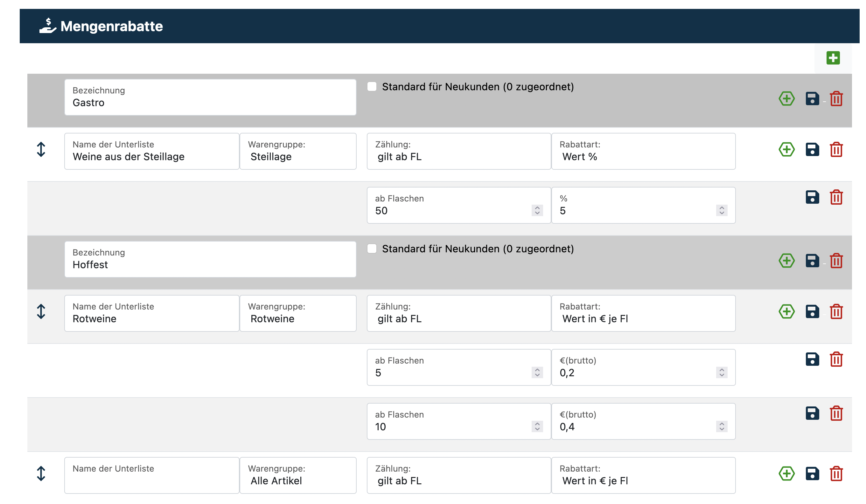Enable Standard für Neukunden for Gastro
Viewport: 866px width, 504px height.
[x=372, y=86]
